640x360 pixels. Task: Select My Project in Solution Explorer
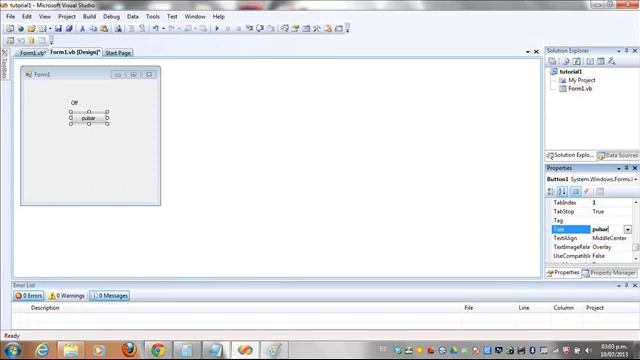(582, 80)
